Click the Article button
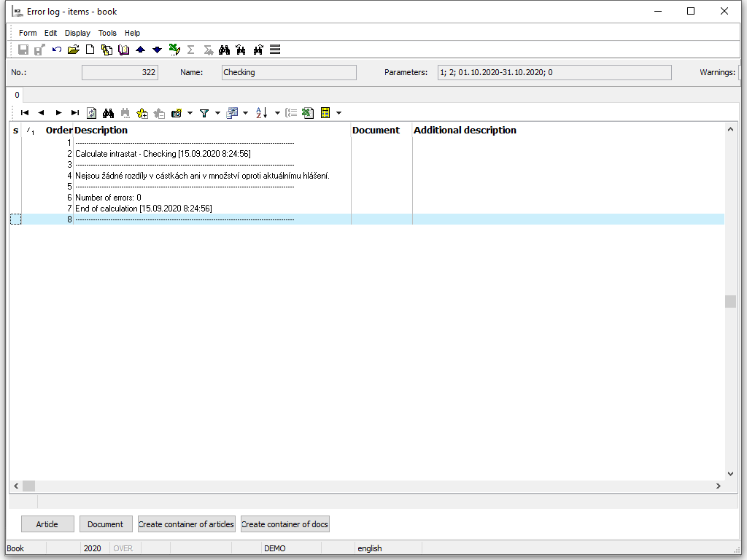This screenshot has width=747, height=560. (x=47, y=524)
